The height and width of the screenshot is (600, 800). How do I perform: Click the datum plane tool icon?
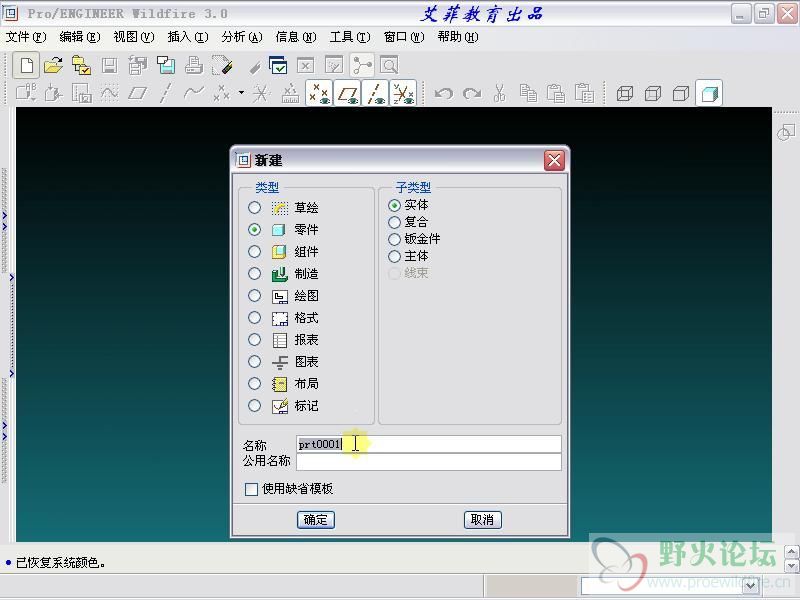coord(137,93)
